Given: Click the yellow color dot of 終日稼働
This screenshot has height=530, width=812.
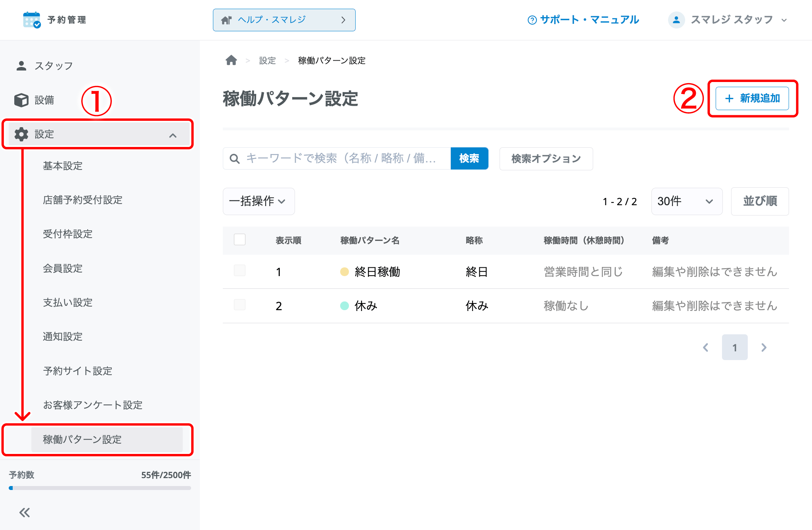Looking at the screenshot, I should (345, 272).
